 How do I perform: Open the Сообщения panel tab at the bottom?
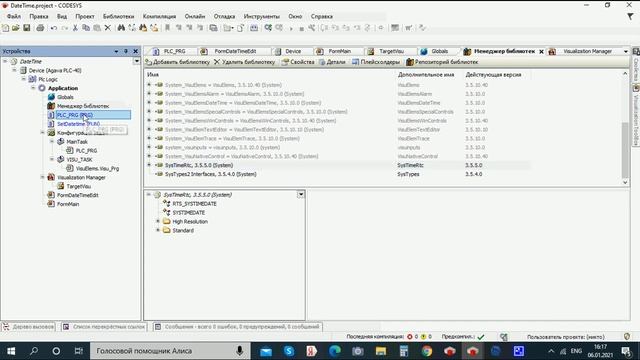[x=238, y=327]
